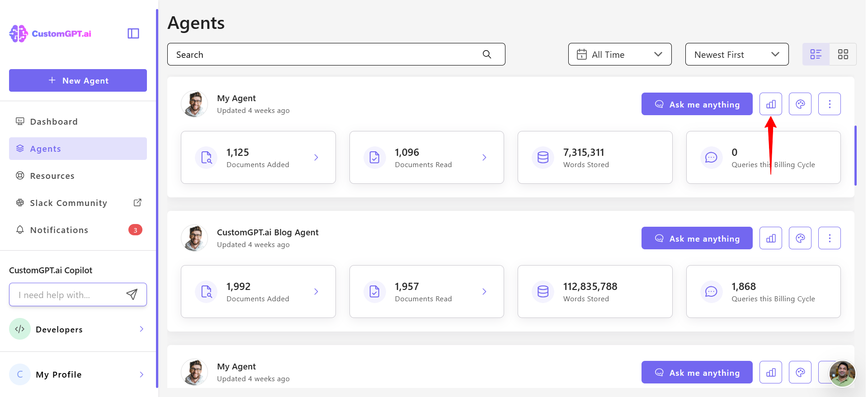Click the 1,868 Queries this Billing Cycle card

coord(764,291)
